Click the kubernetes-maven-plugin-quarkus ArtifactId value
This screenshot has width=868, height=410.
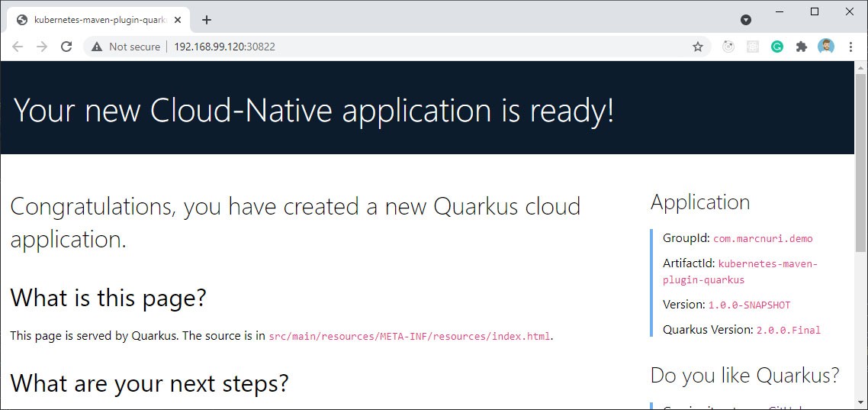740,272
